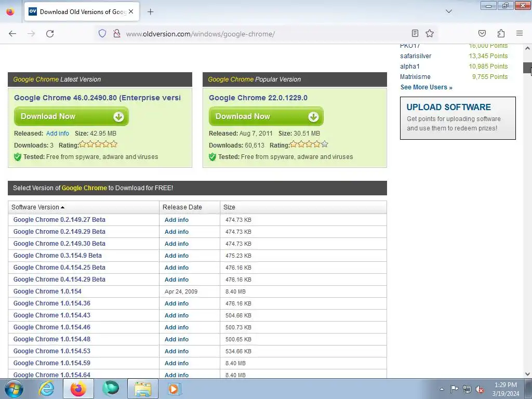Image resolution: width=532 pixels, height=399 pixels.
Task: Close the Download Old Versions tab
Action: [131, 11]
